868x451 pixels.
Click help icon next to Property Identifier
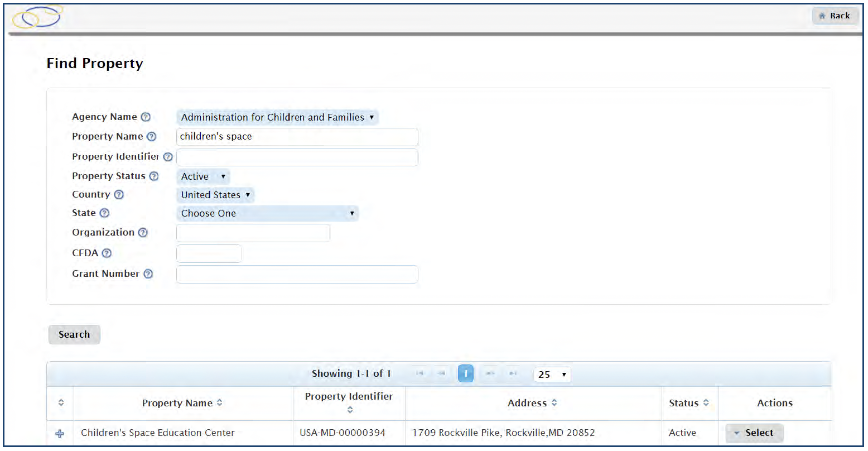pyautogui.click(x=167, y=157)
